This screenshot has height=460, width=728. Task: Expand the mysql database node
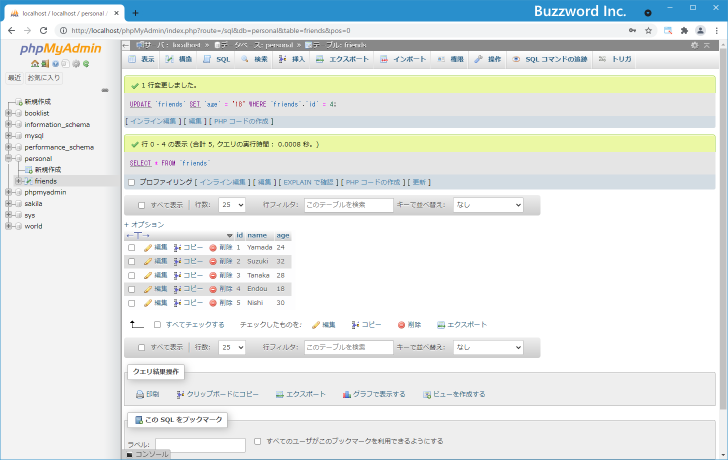(x=8, y=136)
